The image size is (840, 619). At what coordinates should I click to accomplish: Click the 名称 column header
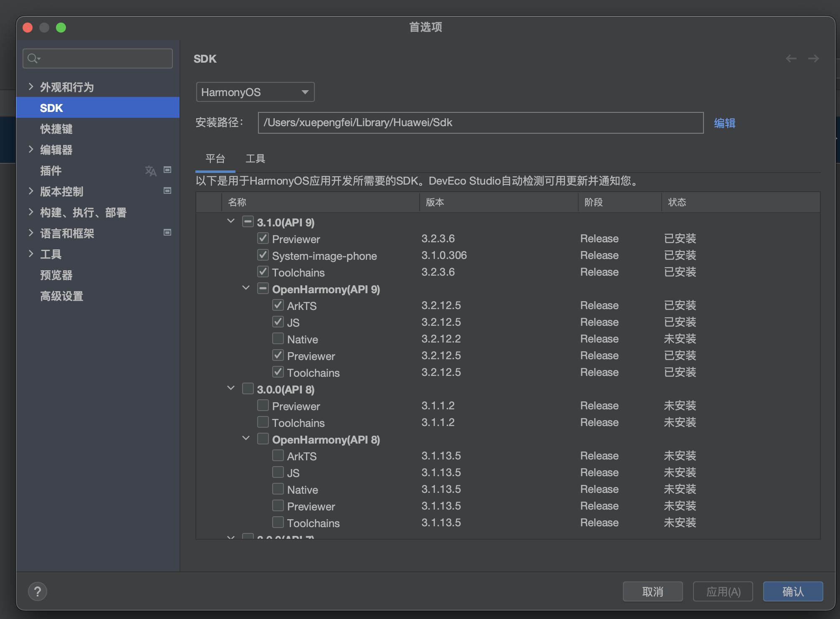pos(320,202)
